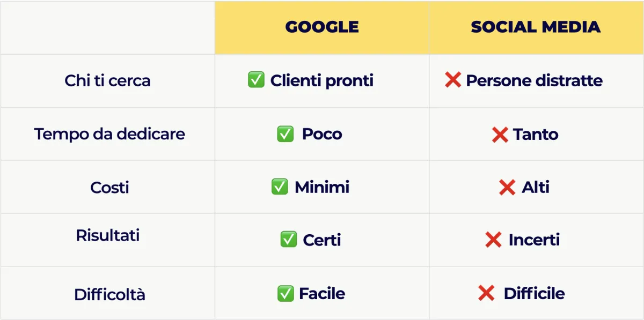Click the green checkmark next to Poco
This screenshot has width=644, height=320.
point(285,134)
